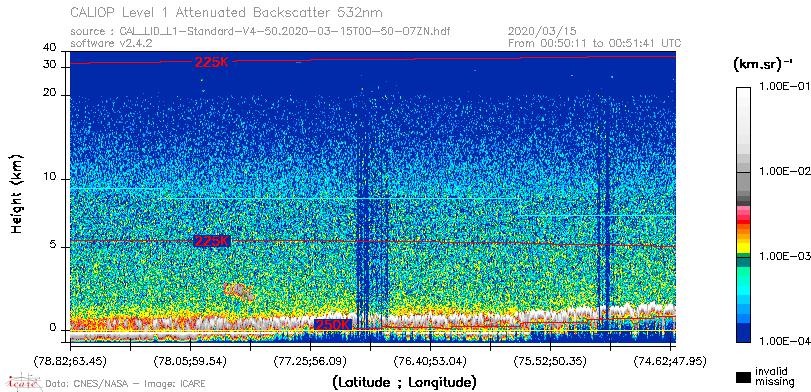Click the dark blue bottom of the color bar
811x392 pixels.
743,334
